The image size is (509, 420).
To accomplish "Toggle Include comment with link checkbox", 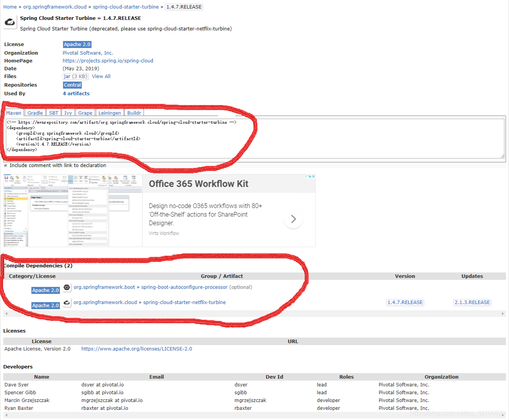I will [5, 166].
